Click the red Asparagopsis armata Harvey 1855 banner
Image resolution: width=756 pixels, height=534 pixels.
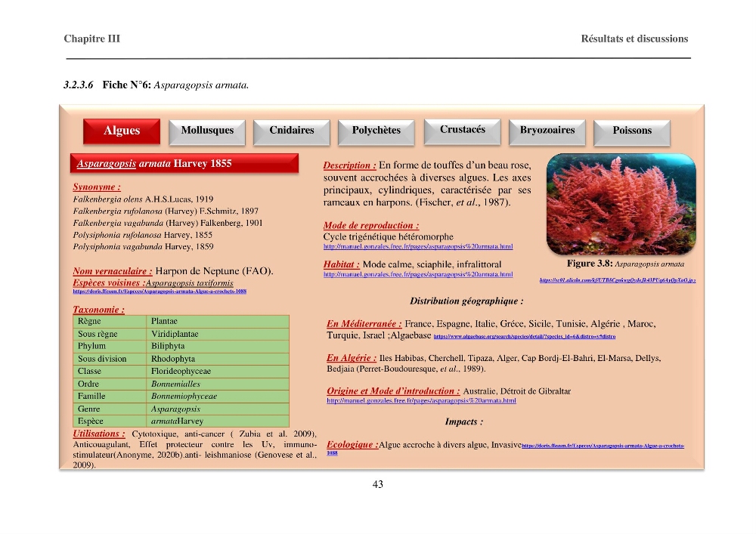click(184, 163)
